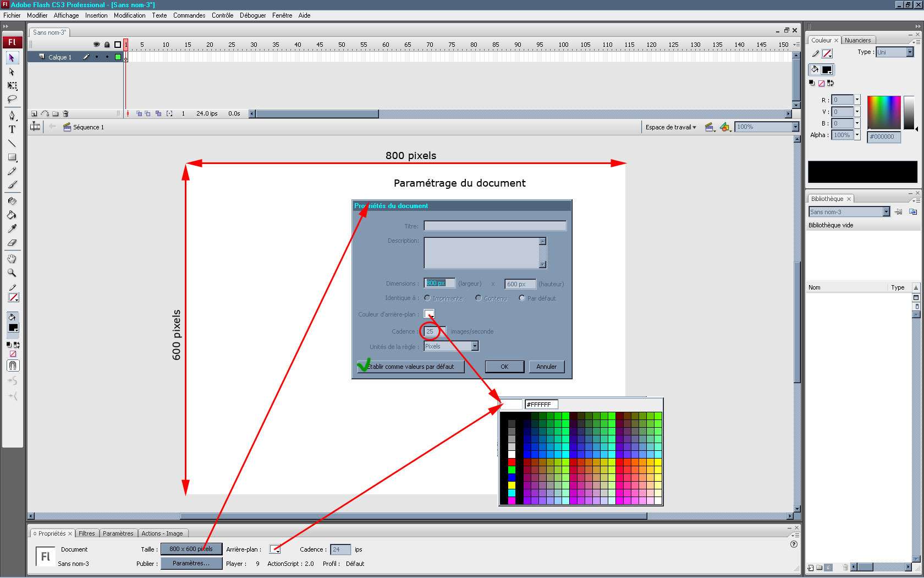Select the Paint Bucket tool

(x=12, y=215)
